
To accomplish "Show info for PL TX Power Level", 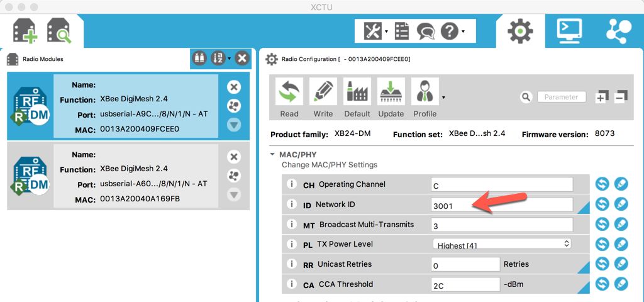I will (x=292, y=244).
